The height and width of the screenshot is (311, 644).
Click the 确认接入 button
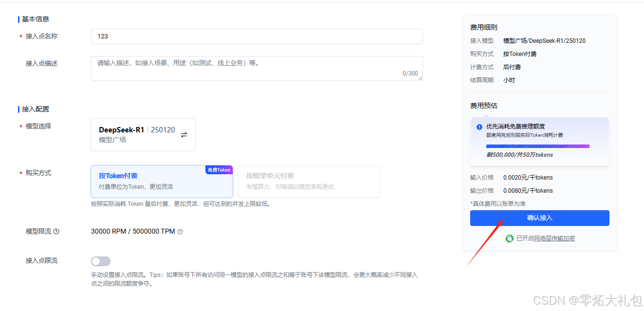point(539,218)
